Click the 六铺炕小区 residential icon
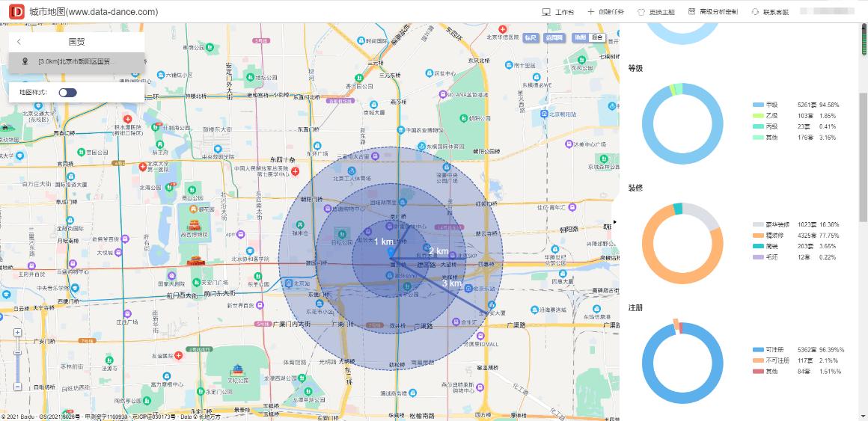The image size is (868, 421). coord(161,75)
